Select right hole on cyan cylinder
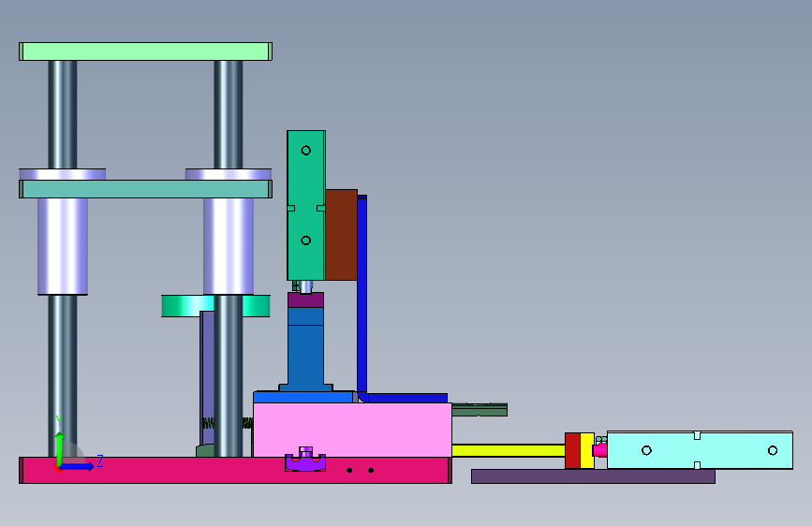812x526 pixels. coord(773,450)
